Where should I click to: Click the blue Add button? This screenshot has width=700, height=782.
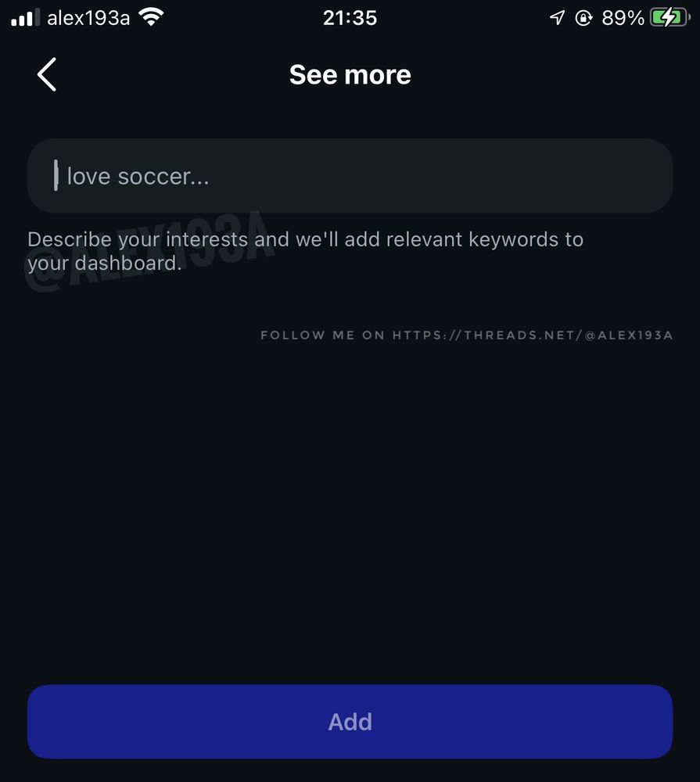[350, 721]
